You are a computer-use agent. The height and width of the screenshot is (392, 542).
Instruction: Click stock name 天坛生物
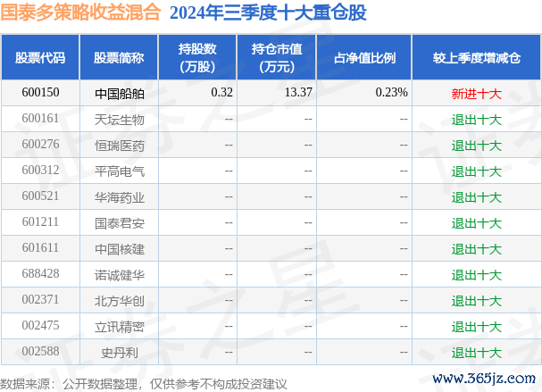click(x=120, y=120)
